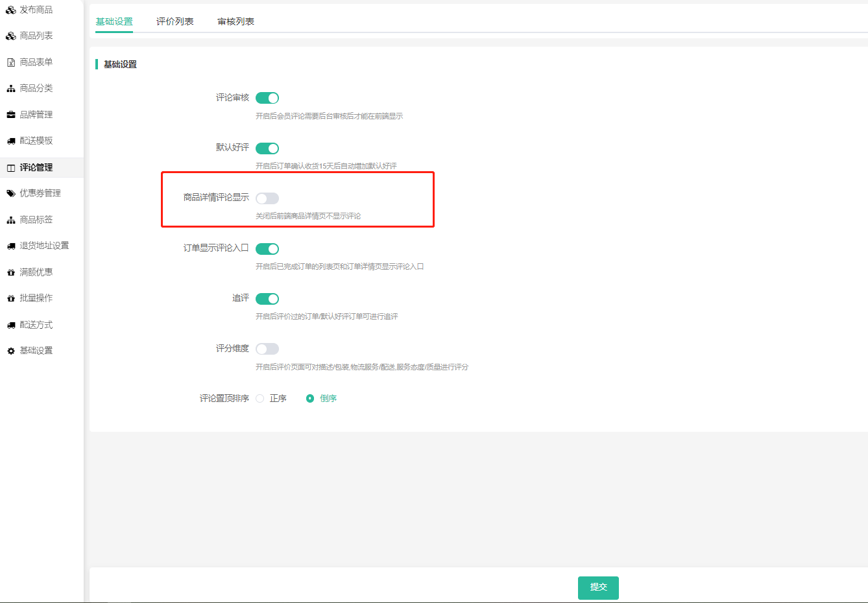The width and height of the screenshot is (868, 603).
Task: Click the 配送模板 truck icon
Action: coord(11,141)
